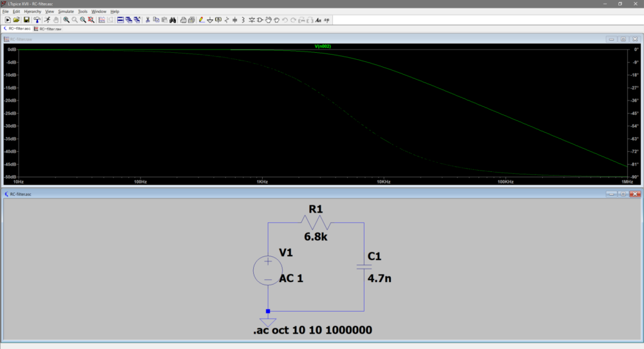Open the Tools menu
644x349 pixels.
tap(82, 12)
